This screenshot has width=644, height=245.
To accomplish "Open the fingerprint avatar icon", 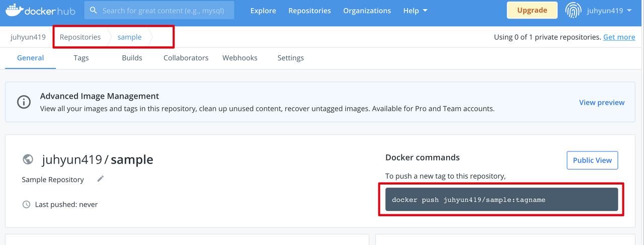I will (x=574, y=10).
